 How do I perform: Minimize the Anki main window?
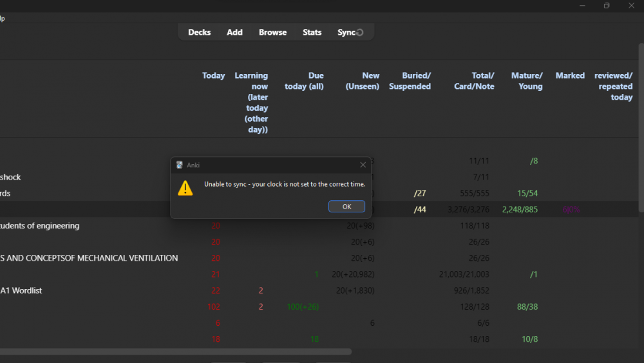582,6
